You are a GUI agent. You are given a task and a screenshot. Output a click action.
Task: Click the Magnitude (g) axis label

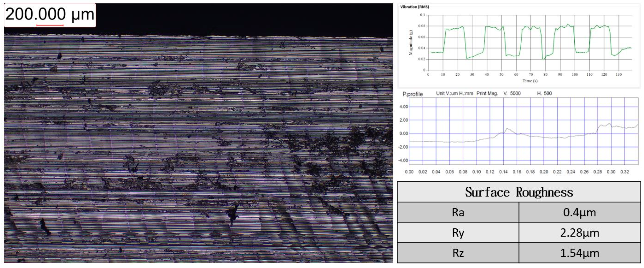tap(410, 43)
